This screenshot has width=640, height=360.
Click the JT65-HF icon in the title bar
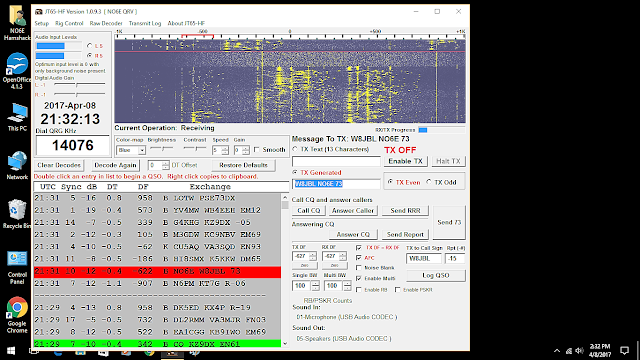(39, 11)
